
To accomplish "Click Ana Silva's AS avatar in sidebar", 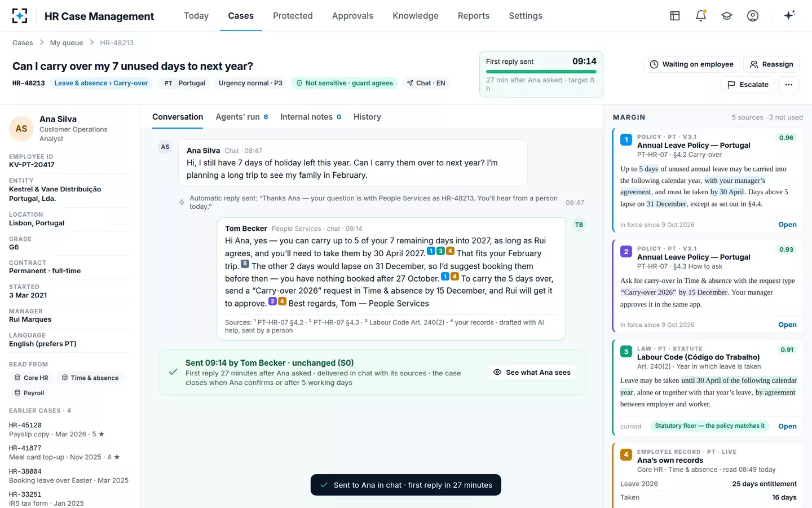I will tap(21, 129).
